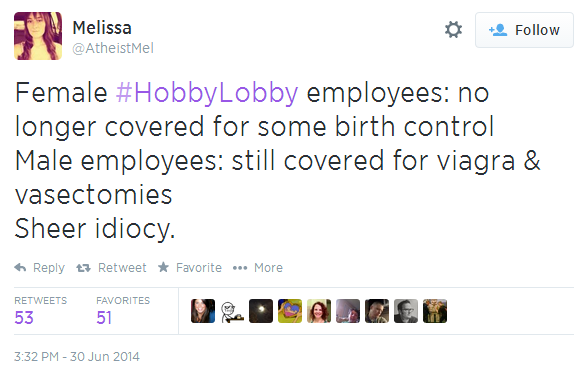Click the Melissa display name
This screenshot has height=372, width=584.
pos(102,28)
